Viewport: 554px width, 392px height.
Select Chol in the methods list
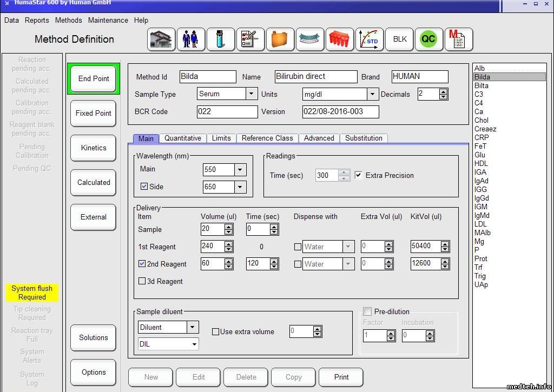pyautogui.click(x=481, y=120)
